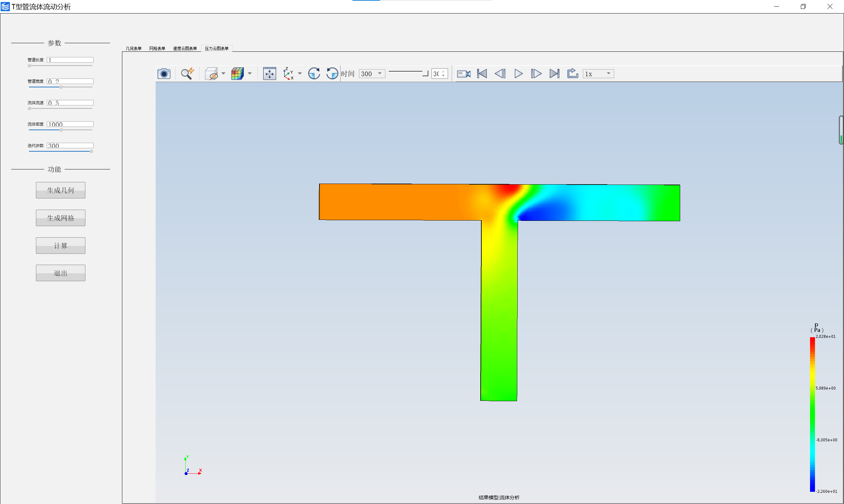Click the magnifier quick zoom icon
Viewport: 844px width, 504px height.
(x=187, y=74)
